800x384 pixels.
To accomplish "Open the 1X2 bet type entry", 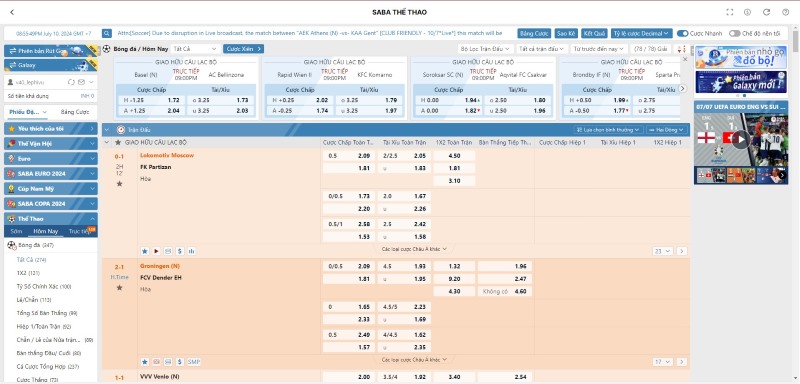I will pyautogui.click(x=28, y=273).
